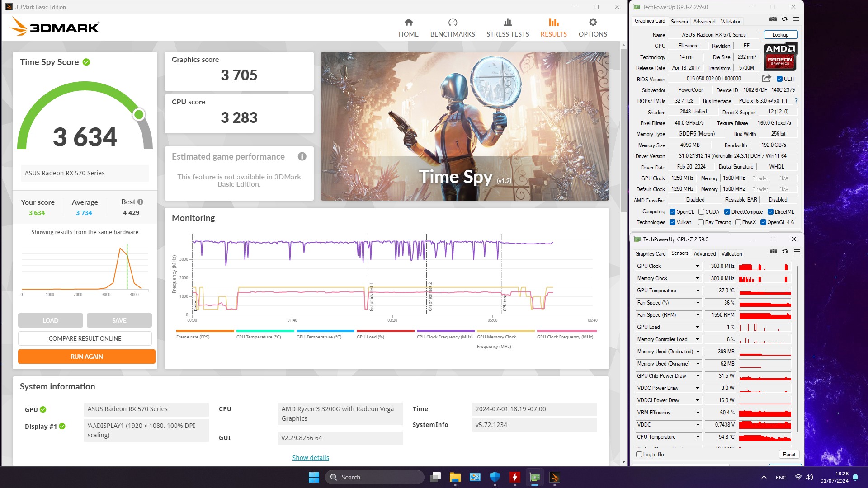The image size is (868, 488).
Task: Click the GPU Load (%) legend bar
Action: 385,331
